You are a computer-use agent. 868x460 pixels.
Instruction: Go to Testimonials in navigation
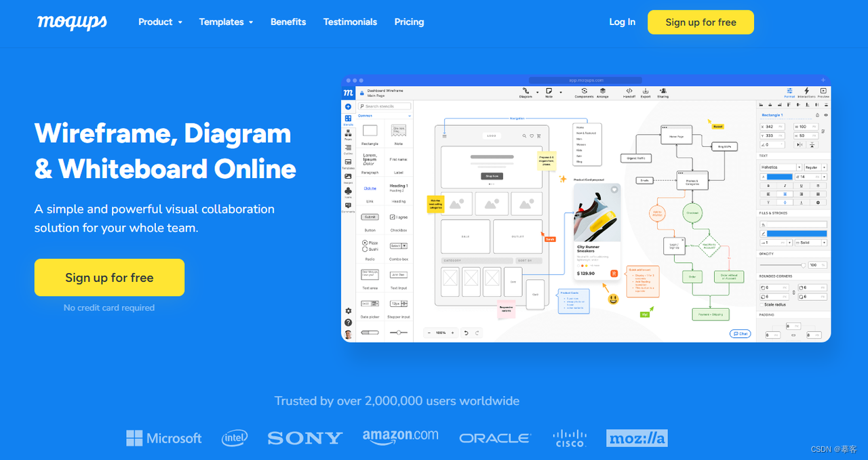pyautogui.click(x=350, y=22)
